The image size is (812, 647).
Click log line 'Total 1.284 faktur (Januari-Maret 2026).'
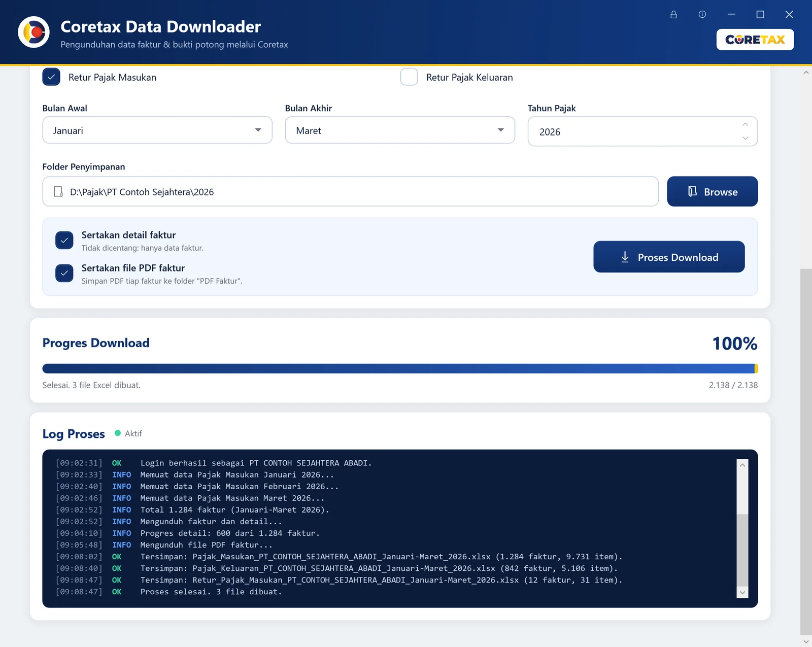pyautogui.click(x=234, y=510)
